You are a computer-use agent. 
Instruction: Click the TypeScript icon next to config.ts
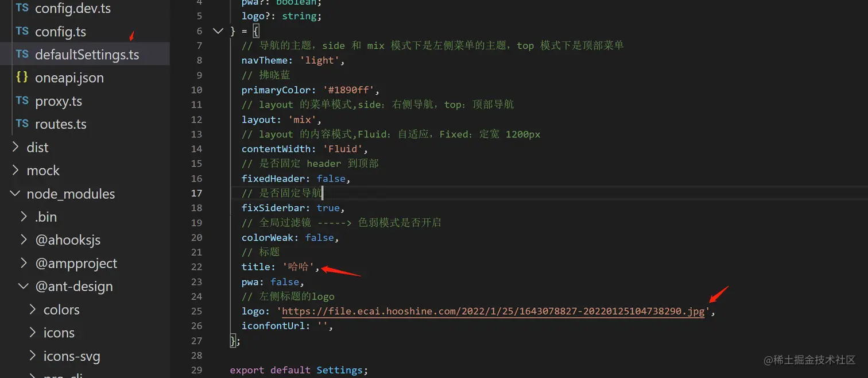pos(21,32)
